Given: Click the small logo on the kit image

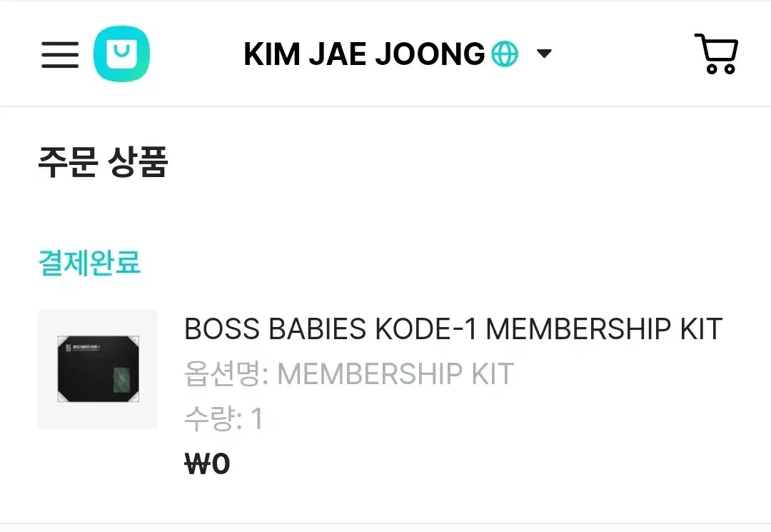Looking at the screenshot, I should point(69,348).
